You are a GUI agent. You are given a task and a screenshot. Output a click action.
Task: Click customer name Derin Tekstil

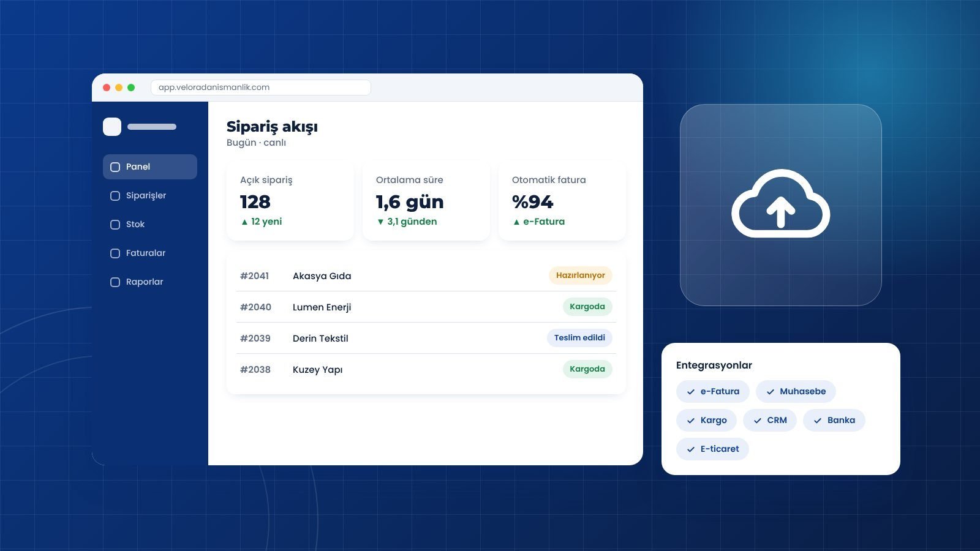click(x=320, y=339)
